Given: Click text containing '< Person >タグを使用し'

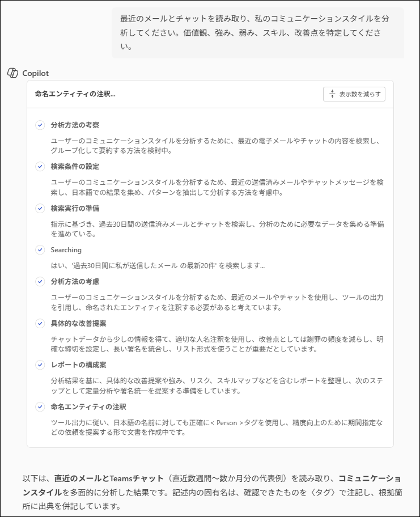Looking at the screenshot, I should [x=217, y=427].
